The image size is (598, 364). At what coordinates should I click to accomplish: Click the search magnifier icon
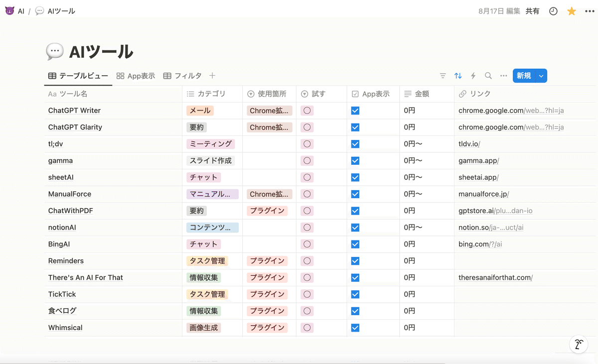pyautogui.click(x=488, y=76)
